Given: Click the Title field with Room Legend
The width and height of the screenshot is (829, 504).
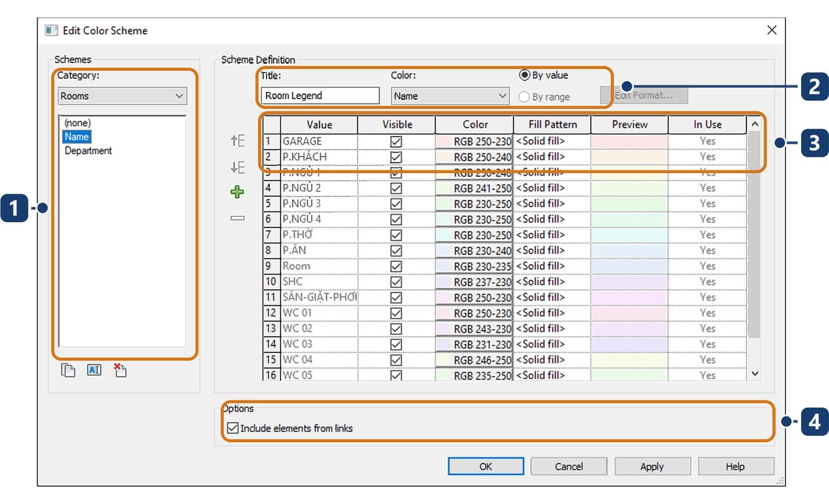Looking at the screenshot, I should tap(320, 95).
